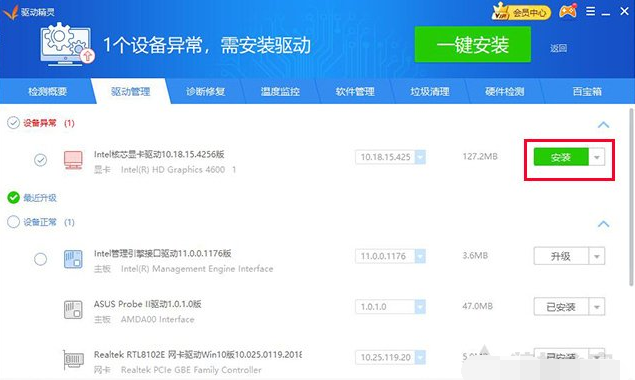Open the arrow beside the 升级 button

[597, 256]
